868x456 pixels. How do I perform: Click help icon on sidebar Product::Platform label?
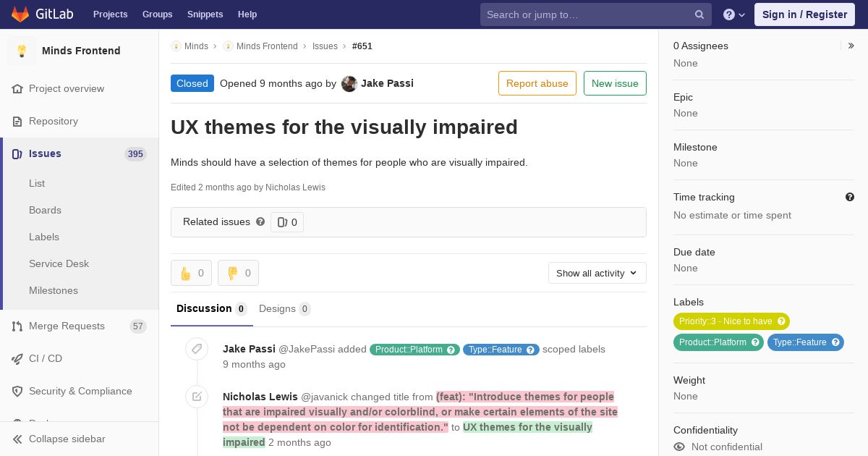point(755,342)
